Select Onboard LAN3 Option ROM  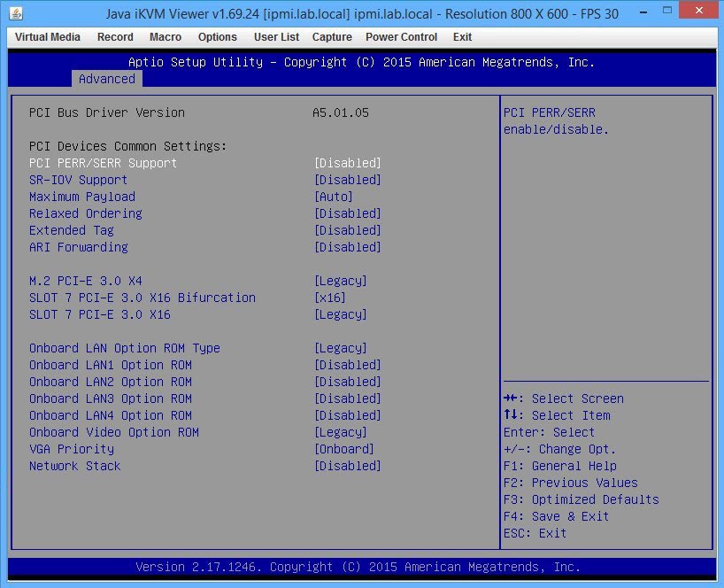111,398
